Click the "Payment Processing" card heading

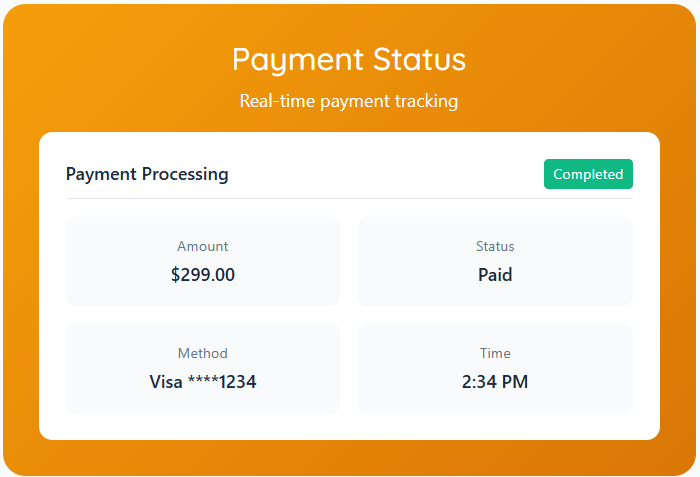pyautogui.click(x=147, y=174)
